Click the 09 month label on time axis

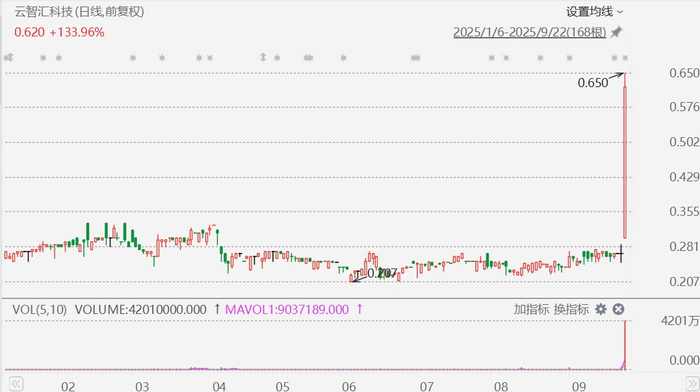pos(579,386)
